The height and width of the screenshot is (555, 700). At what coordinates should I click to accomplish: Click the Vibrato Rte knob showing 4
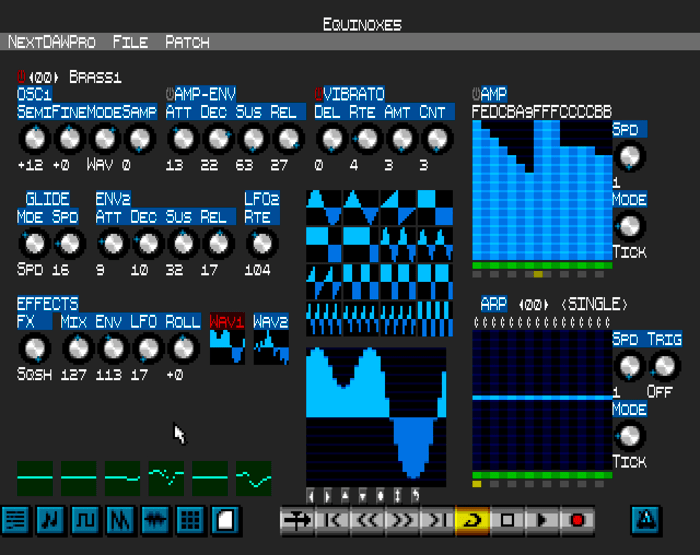(x=367, y=139)
